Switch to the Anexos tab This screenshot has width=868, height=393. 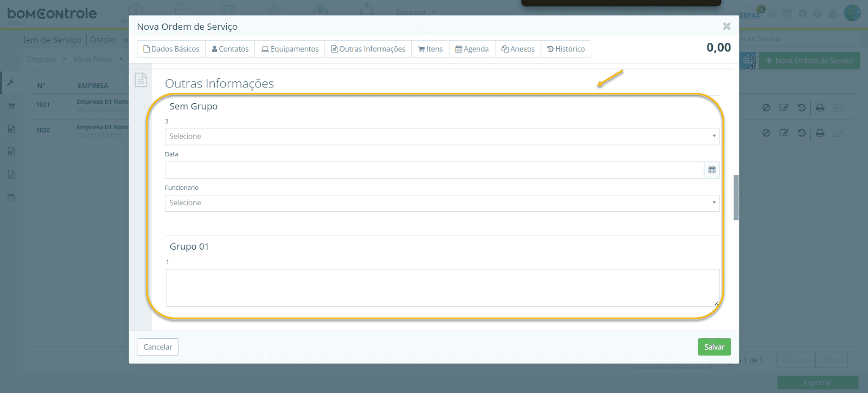[518, 49]
